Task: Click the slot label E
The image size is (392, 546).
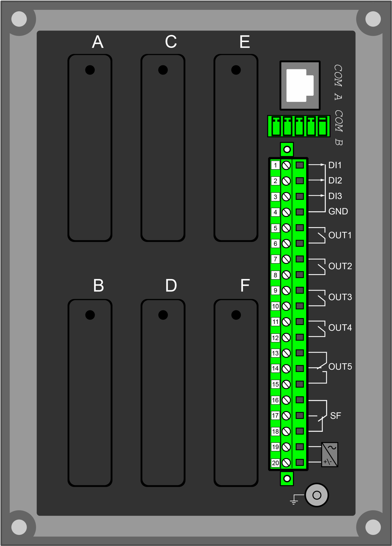Action: [245, 42]
